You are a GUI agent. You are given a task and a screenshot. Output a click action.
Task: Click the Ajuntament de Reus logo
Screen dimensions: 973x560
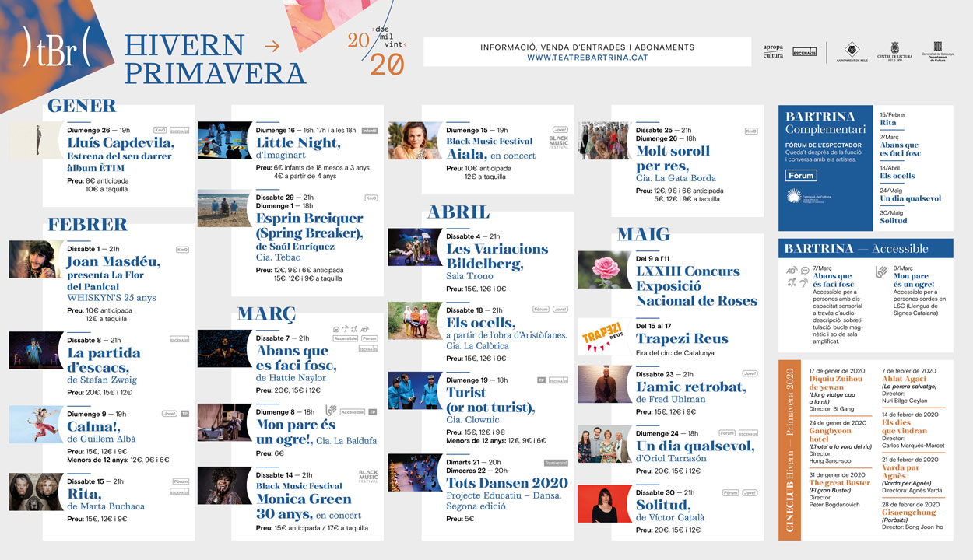pos(852,52)
